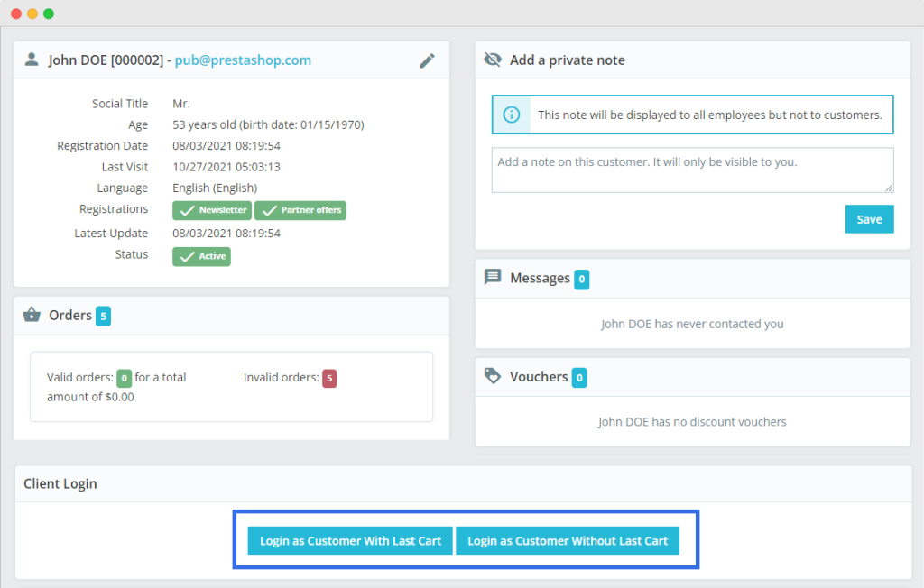This screenshot has height=588, width=924.
Task: Click the Orders basket icon
Action: coord(32,315)
